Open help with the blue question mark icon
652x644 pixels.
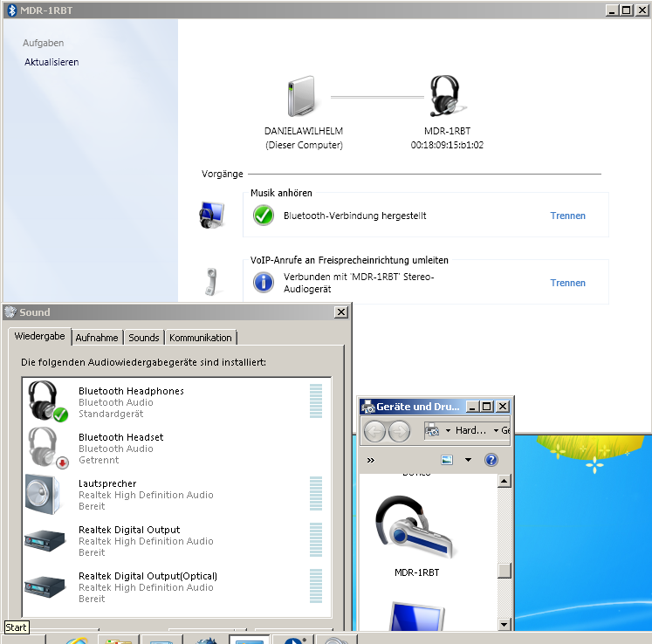tap(491, 460)
